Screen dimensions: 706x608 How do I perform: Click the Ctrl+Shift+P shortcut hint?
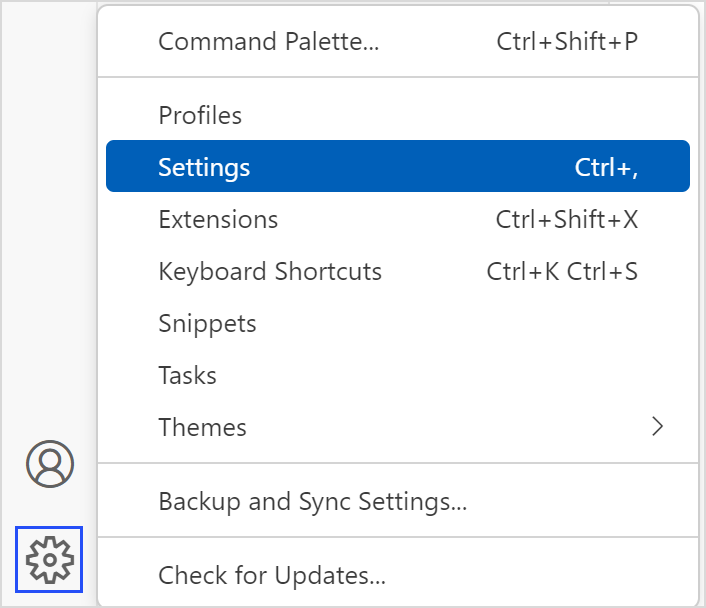pos(567,42)
